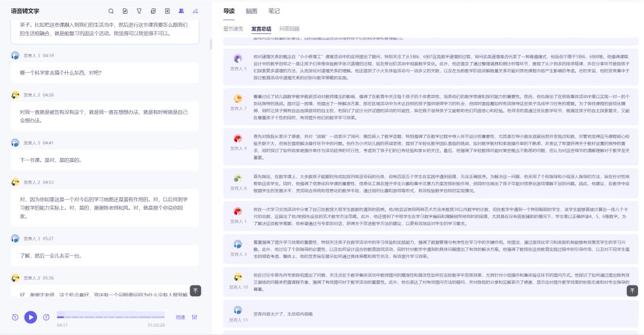Click the page icon next to speakers icon
The height and width of the screenshot is (335, 644).
167,11
